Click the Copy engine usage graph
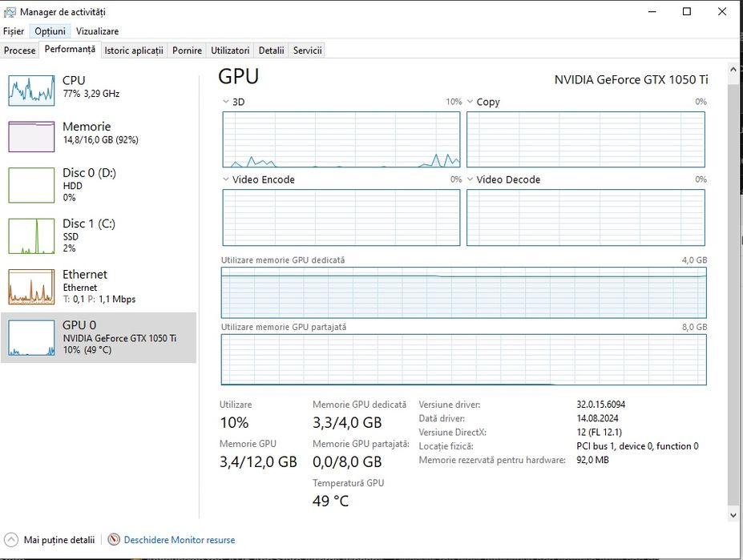743x560 pixels. pos(586,139)
